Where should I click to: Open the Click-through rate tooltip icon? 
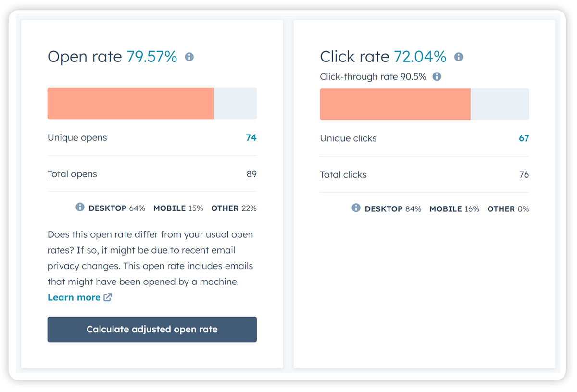[x=437, y=76]
